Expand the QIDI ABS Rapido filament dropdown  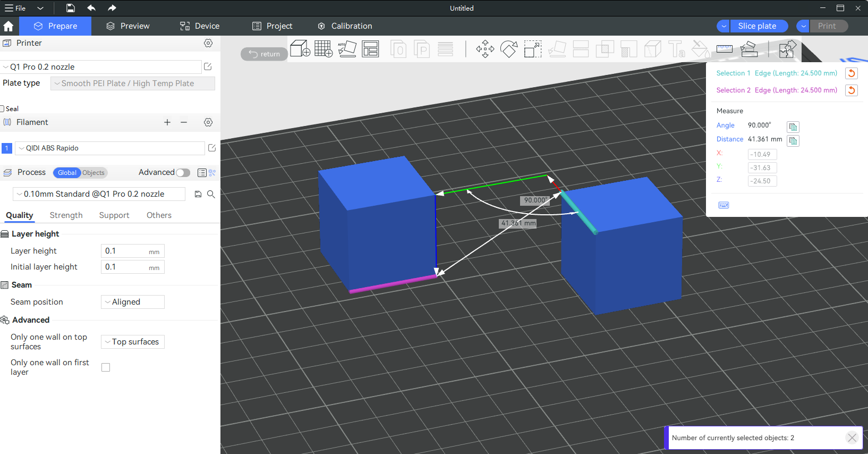110,148
